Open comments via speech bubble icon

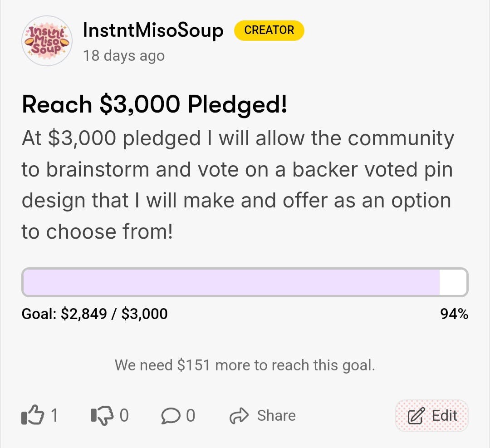170,415
